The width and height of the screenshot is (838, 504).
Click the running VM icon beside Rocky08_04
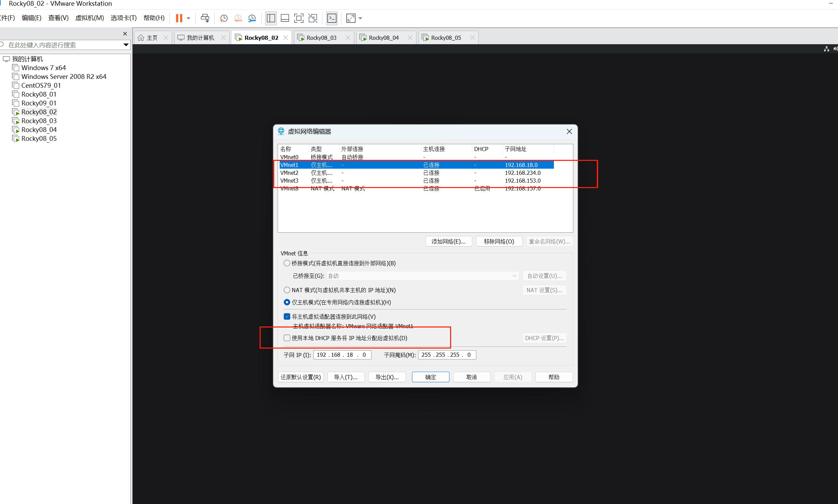pyautogui.click(x=16, y=130)
